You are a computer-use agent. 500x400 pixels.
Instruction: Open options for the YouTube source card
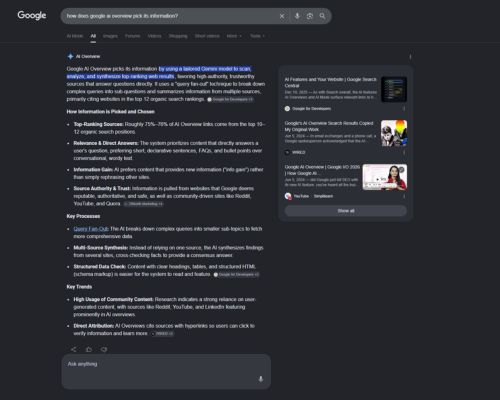(404, 196)
